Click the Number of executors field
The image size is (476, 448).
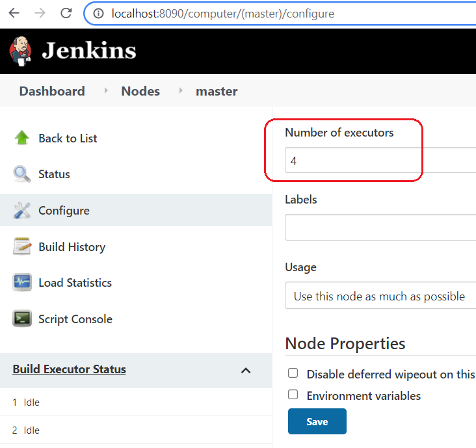coord(380,160)
